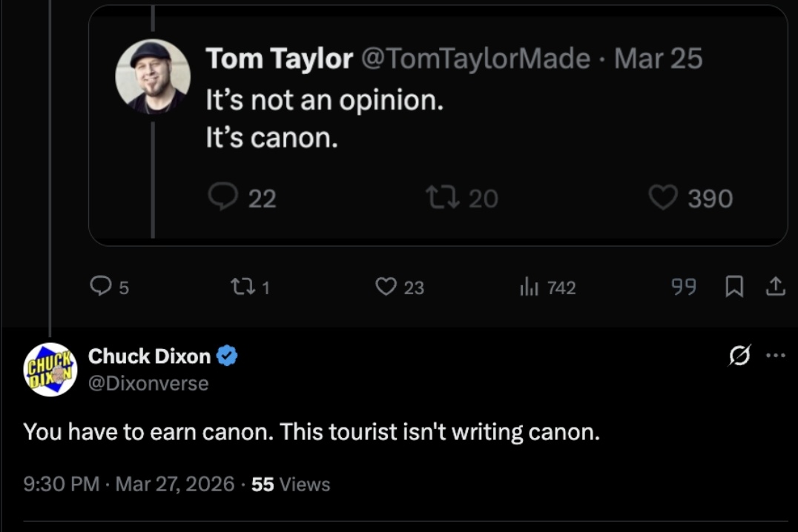This screenshot has height=532, width=798.
Task: Click the quote icon on parent tweet
Action: tap(683, 287)
